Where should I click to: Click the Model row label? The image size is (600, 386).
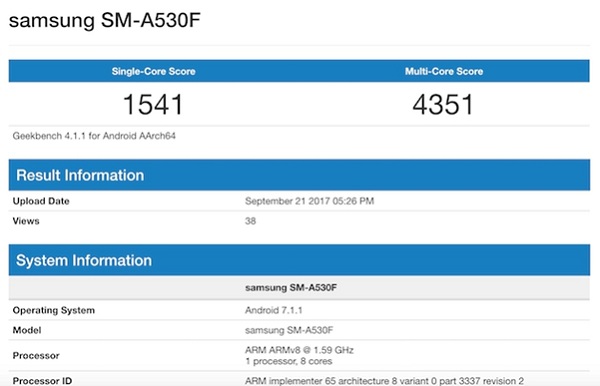pos(27,330)
